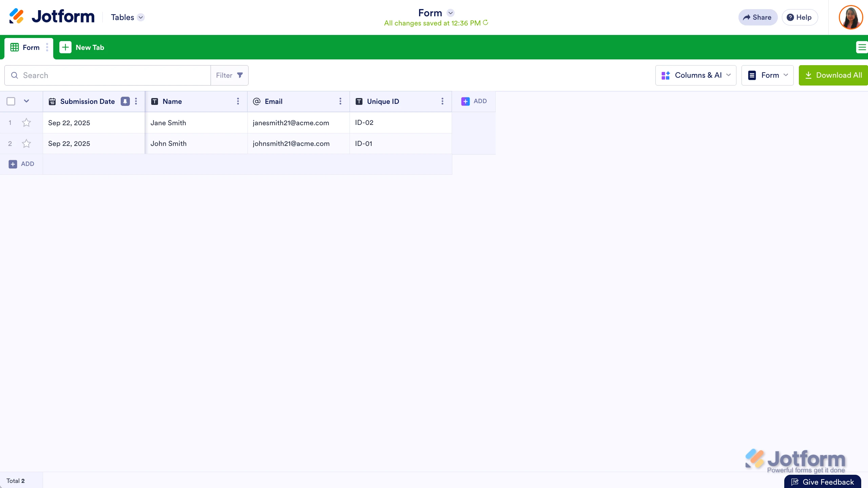Open the Columns & AI dropdown
The height and width of the screenshot is (488, 868).
(x=696, y=75)
